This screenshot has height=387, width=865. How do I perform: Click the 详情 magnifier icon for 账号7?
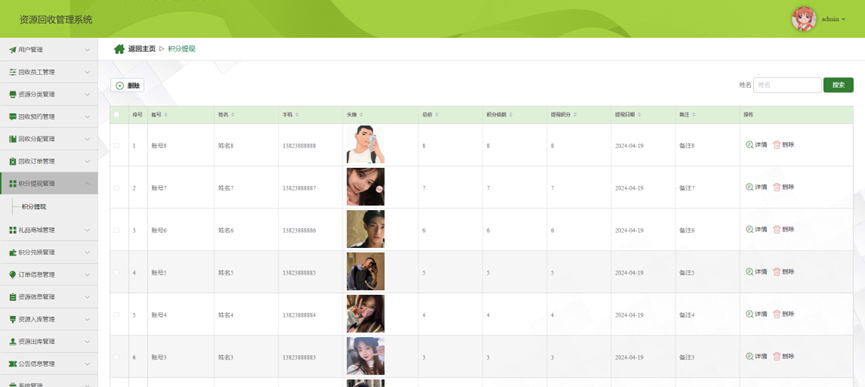pyautogui.click(x=749, y=187)
